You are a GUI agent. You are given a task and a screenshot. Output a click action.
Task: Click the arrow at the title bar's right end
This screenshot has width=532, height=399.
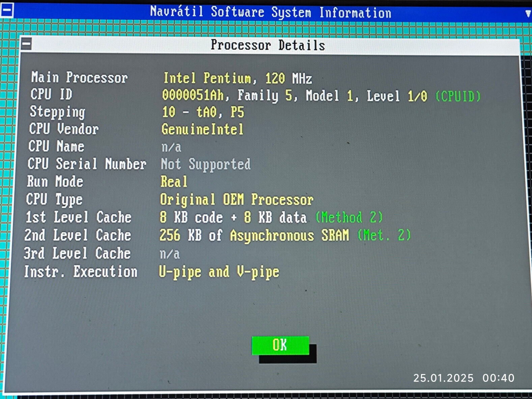coord(528,13)
